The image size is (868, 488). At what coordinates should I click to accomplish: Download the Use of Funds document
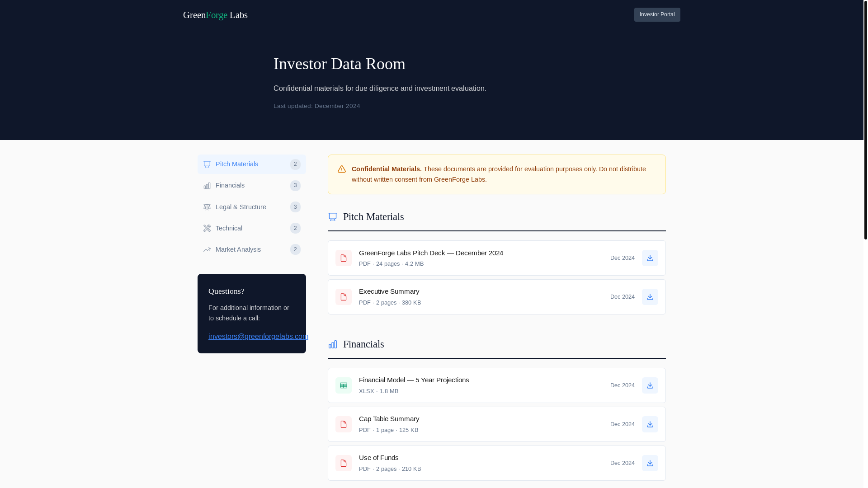650,463
